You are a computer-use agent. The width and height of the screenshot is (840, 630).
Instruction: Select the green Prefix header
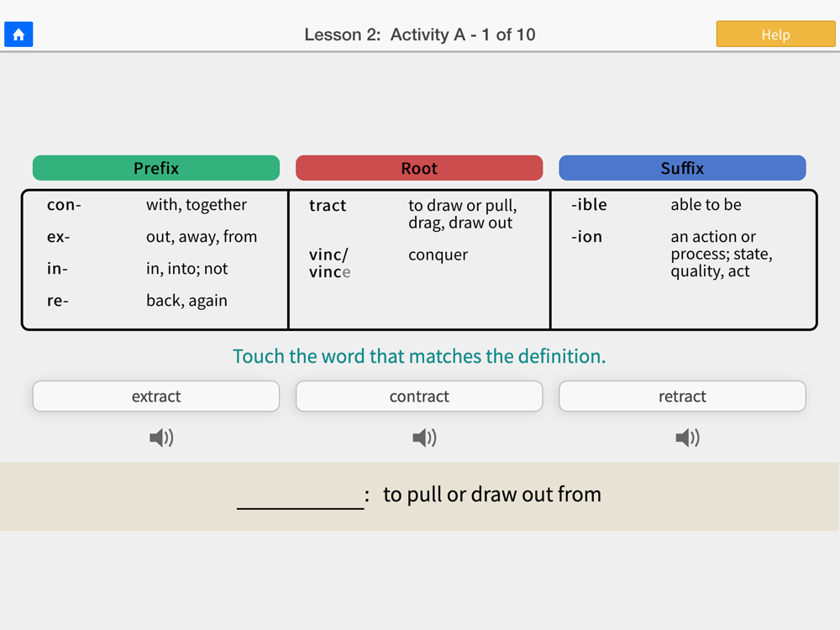point(156,168)
